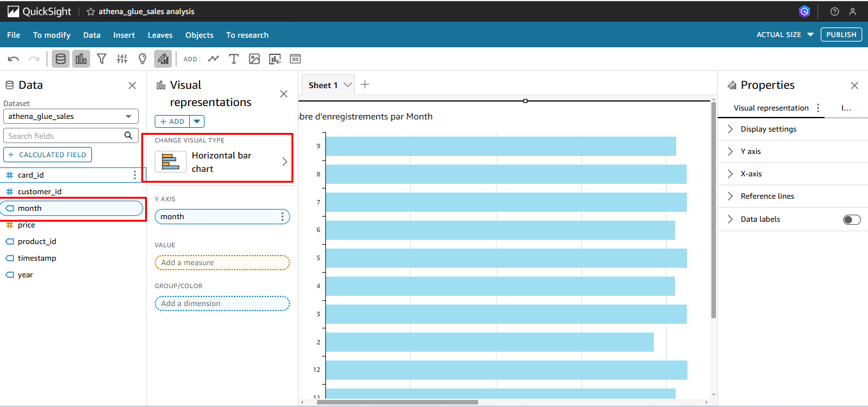The height and width of the screenshot is (407, 868).
Task: Toggle the Data labels switch
Action: tap(851, 220)
